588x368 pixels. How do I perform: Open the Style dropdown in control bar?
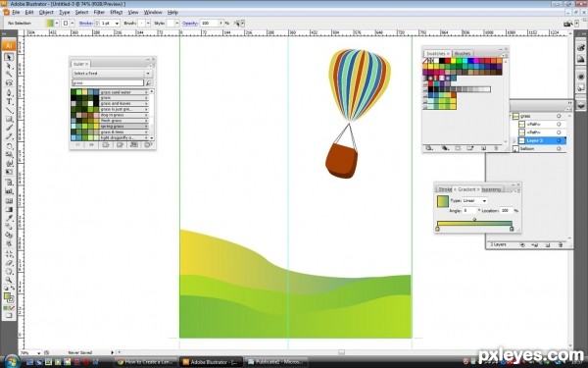tap(177, 24)
